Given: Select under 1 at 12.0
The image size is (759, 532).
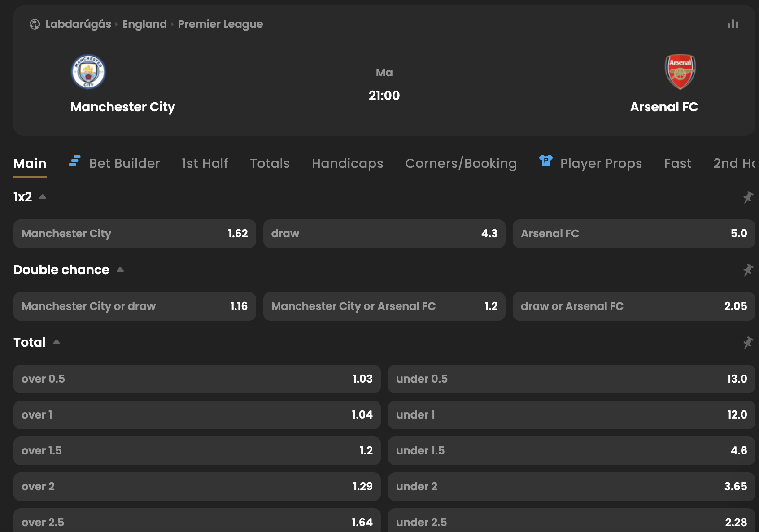Looking at the screenshot, I should 571,415.
